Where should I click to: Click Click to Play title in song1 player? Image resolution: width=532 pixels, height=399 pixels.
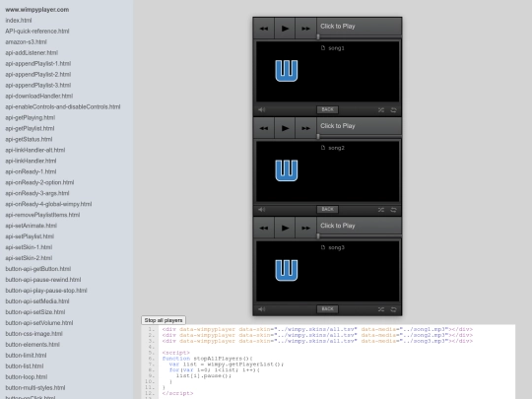click(338, 27)
